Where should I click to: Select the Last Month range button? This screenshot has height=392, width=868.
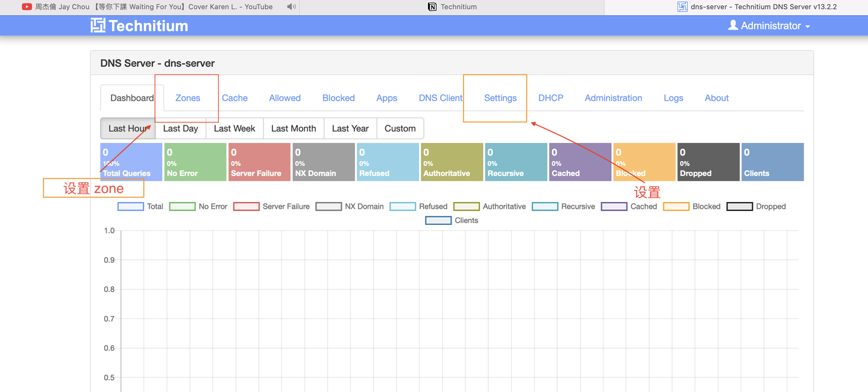click(294, 128)
